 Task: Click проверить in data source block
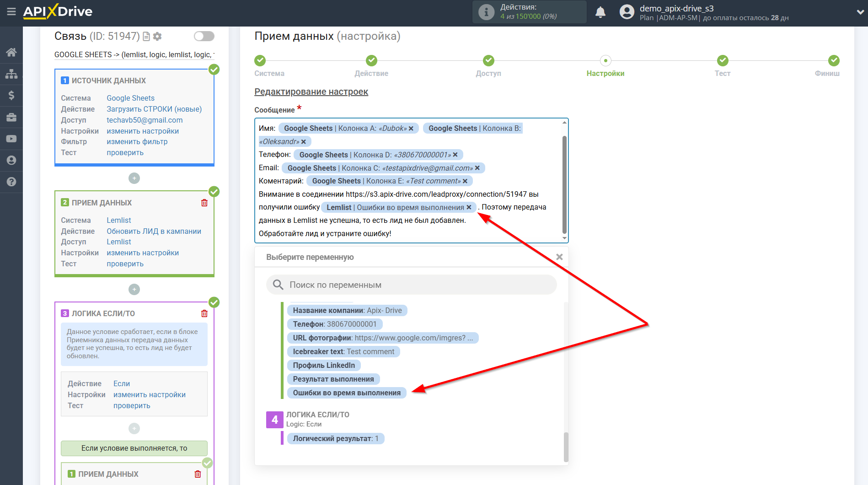point(125,152)
